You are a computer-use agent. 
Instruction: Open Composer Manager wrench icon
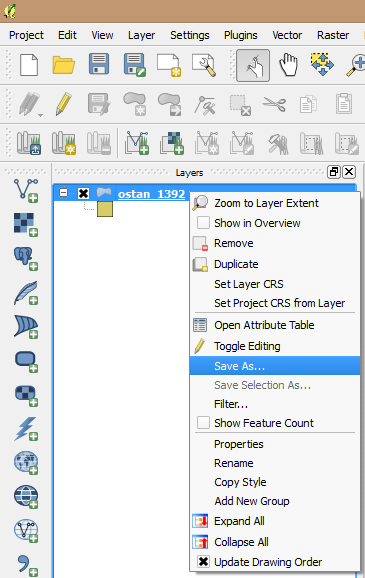coord(204,65)
